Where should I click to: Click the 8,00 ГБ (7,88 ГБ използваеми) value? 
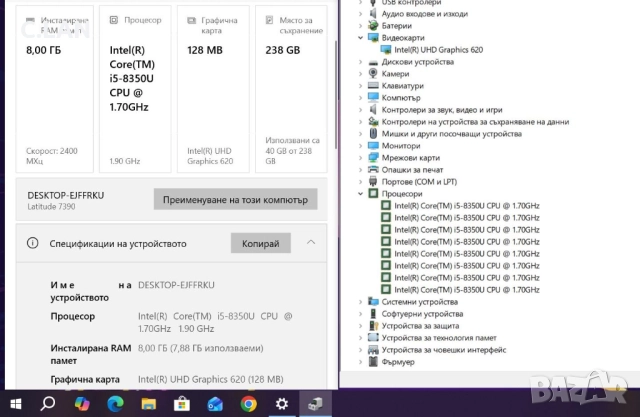[x=200, y=348]
